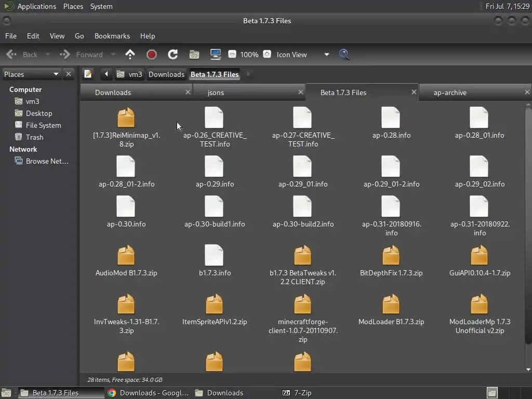Toggle text location entry with pencil icon
This screenshot has height=399, width=532.
(x=88, y=74)
